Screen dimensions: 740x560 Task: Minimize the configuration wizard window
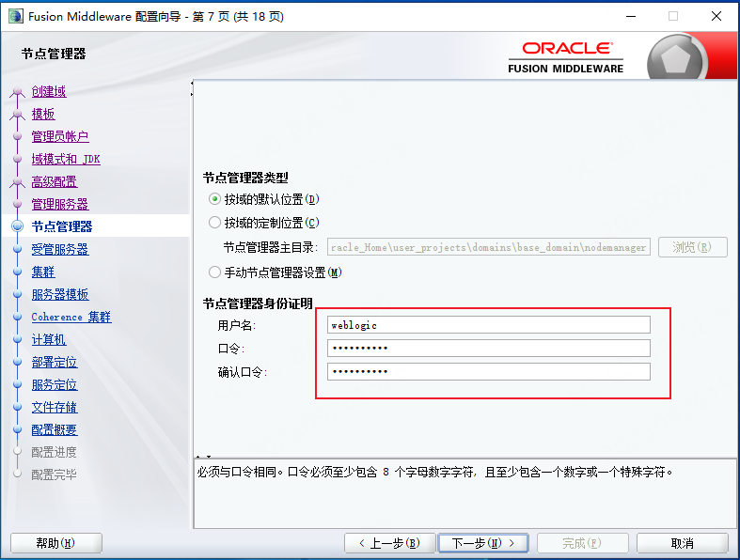631,16
